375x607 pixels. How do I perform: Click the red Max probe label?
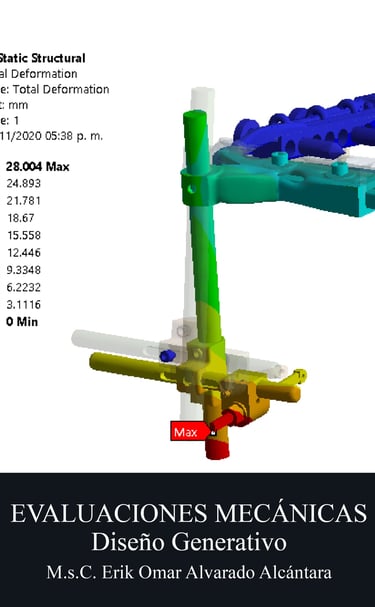(190, 432)
